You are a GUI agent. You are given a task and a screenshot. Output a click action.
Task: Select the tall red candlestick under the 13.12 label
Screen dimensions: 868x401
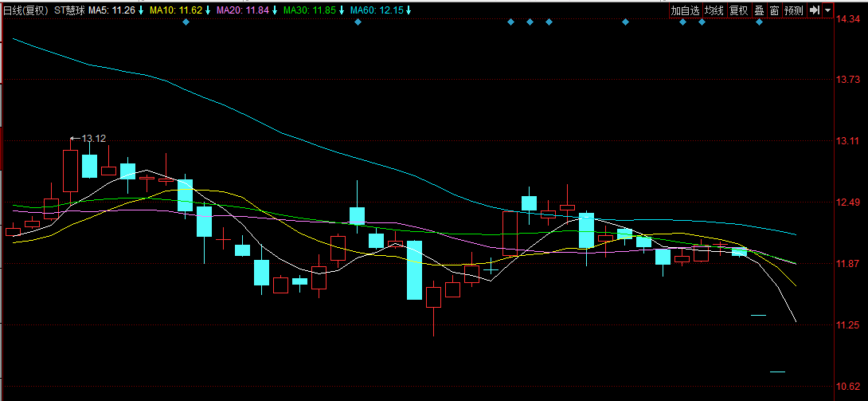click(x=70, y=170)
